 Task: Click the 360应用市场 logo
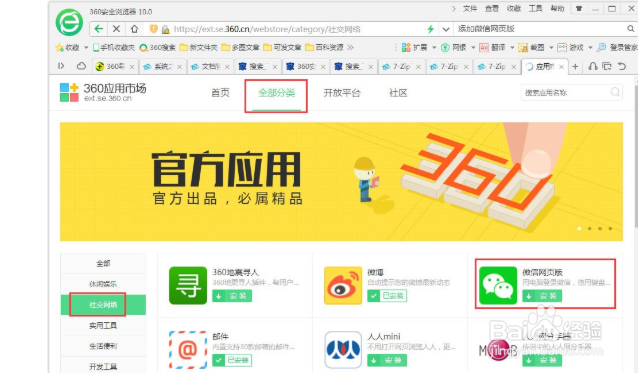tap(103, 92)
